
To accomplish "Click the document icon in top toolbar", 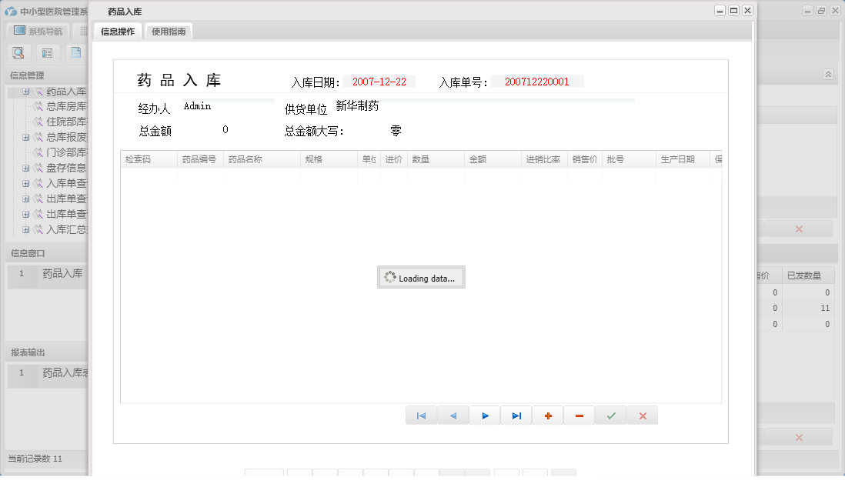I will (75, 52).
